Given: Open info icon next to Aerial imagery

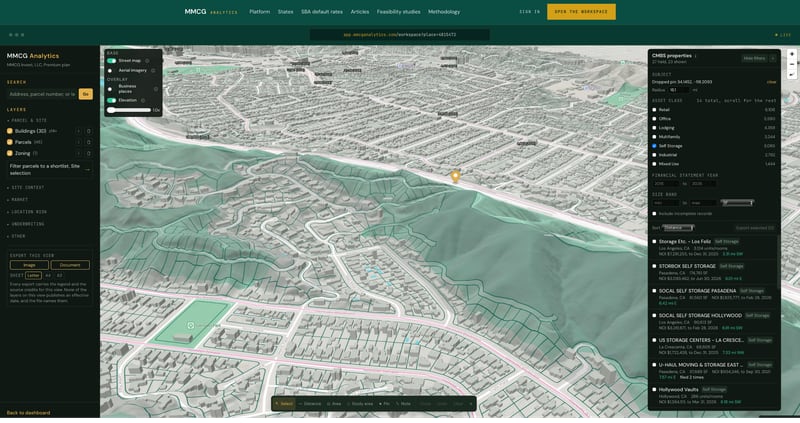Looking at the screenshot, I should pos(153,70).
